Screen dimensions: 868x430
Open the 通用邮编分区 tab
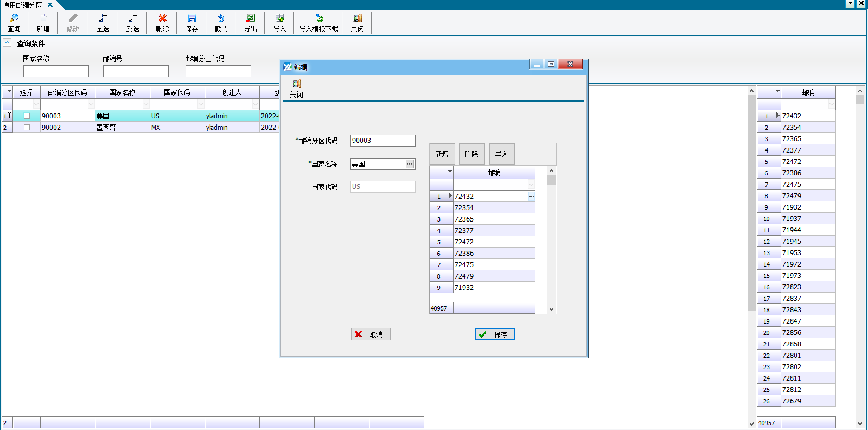(22, 5)
